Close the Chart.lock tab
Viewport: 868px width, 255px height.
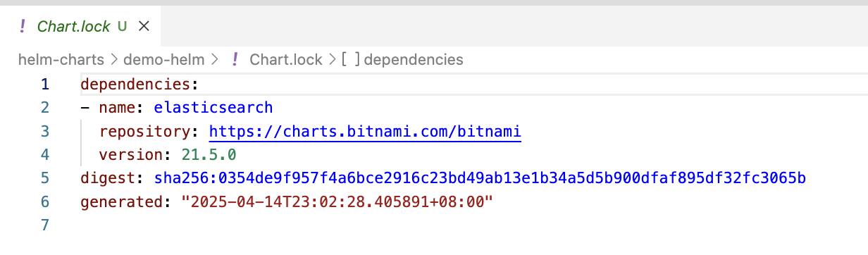[144, 27]
